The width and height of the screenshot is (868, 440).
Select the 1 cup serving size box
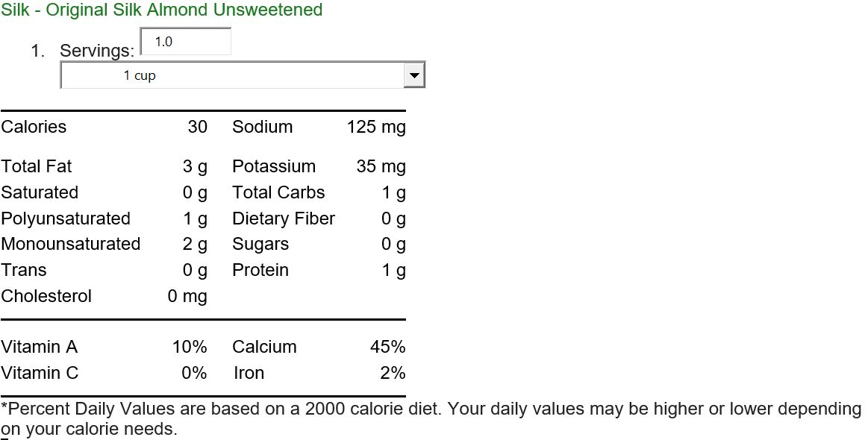(243, 75)
